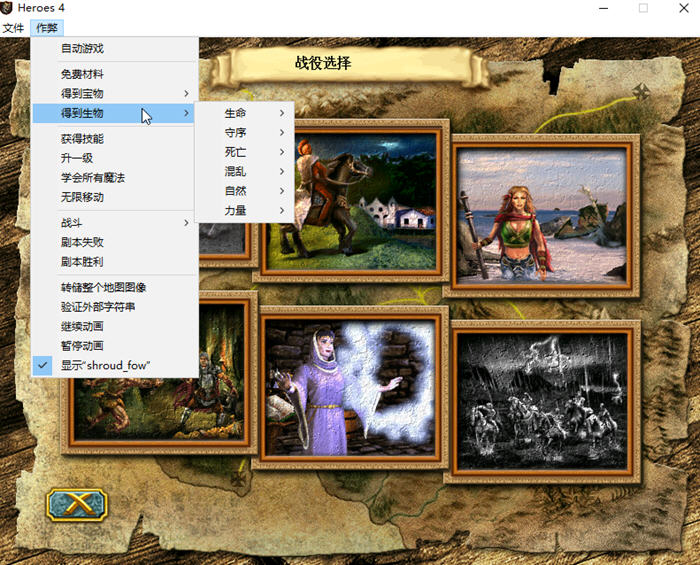This screenshot has width=700, height=565.
Task: Select the highlighted 得到生物 entry
Action: point(115,113)
